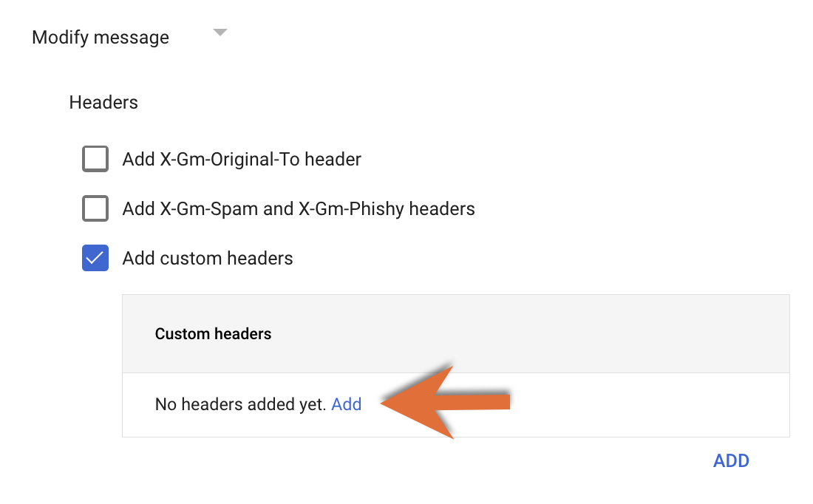Click the Add custom headers label text
Image resolution: width=813 pixels, height=504 pixels.
tap(208, 259)
